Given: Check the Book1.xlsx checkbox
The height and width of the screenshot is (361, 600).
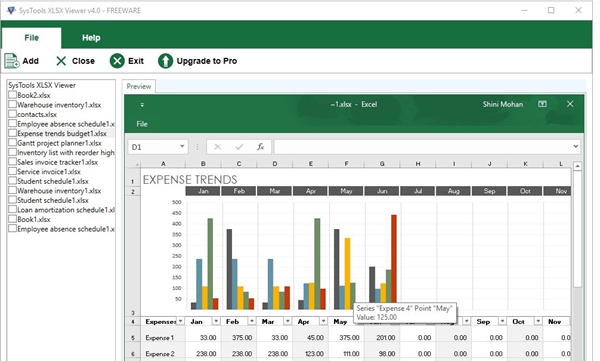Looking at the screenshot, I should (12, 219).
